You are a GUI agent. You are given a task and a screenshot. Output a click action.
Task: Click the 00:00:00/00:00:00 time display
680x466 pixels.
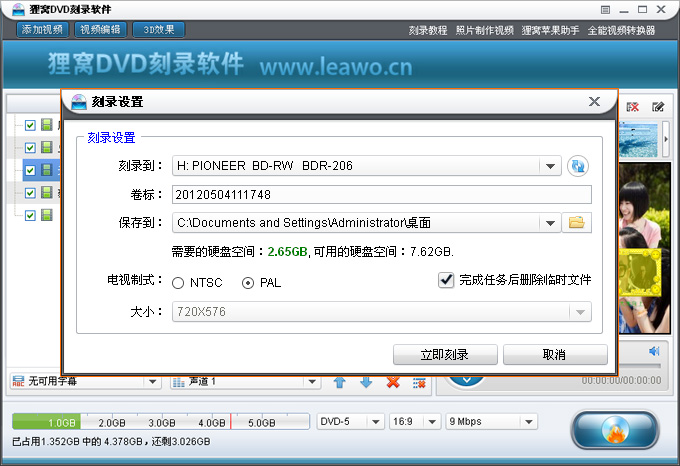(621, 381)
